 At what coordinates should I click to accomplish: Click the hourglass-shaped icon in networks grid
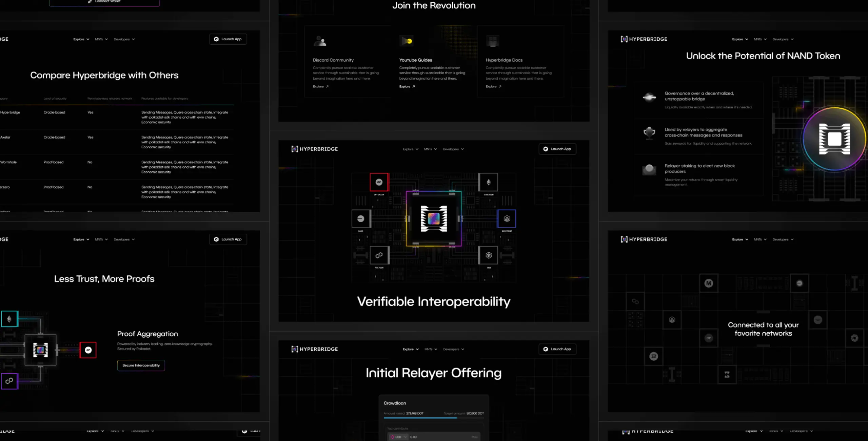point(727,375)
